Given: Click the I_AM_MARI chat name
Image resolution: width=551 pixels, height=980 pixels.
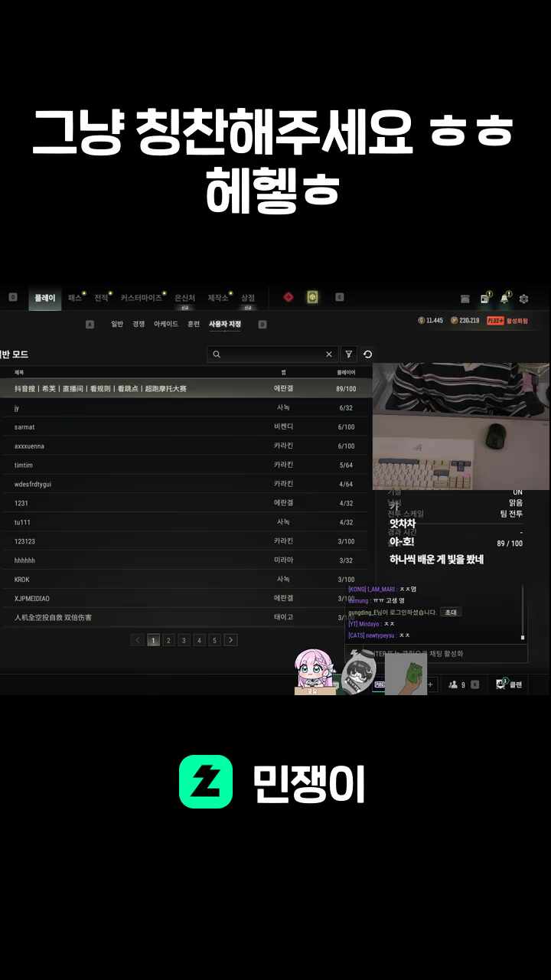Looking at the screenshot, I should point(381,589).
